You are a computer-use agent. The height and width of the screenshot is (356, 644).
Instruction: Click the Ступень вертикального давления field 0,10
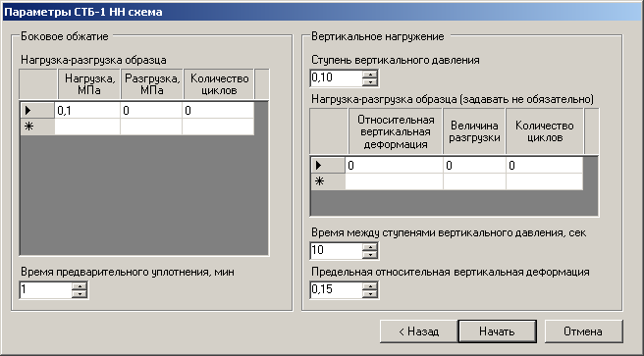point(336,77)
